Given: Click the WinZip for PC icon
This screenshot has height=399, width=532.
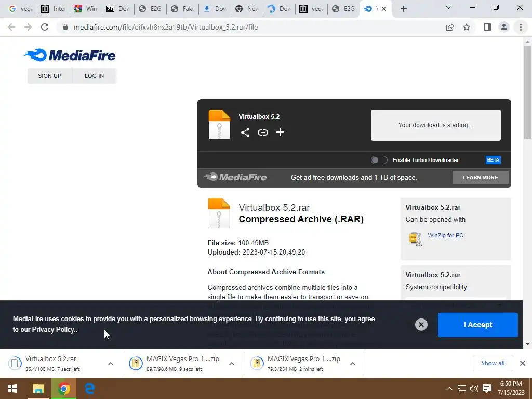Looking at the screenshot, I should click(x=415, y=238).
